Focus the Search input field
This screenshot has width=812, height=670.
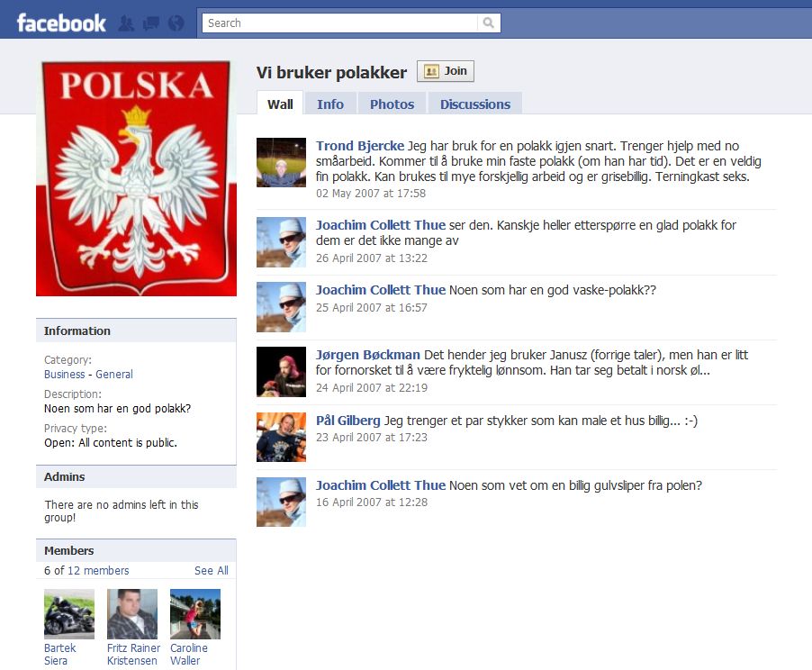[x=339, y=23]
